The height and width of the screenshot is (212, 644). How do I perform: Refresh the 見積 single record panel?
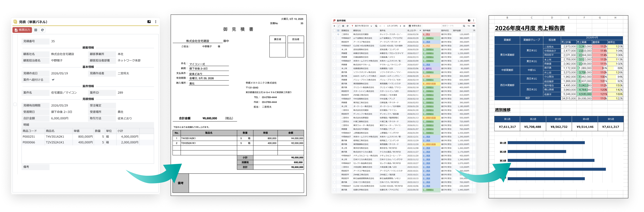click(42, 30)
